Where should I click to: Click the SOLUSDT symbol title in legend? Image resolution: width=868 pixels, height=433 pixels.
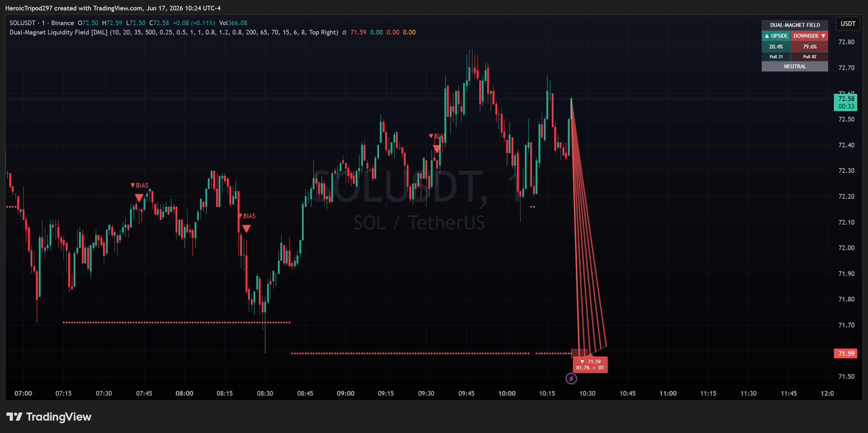pyautogui.click(x=23, y=23)
